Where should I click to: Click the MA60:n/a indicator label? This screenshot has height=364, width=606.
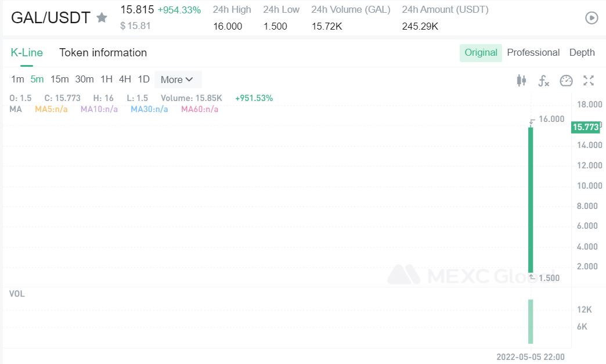click(x=200, y=109)
